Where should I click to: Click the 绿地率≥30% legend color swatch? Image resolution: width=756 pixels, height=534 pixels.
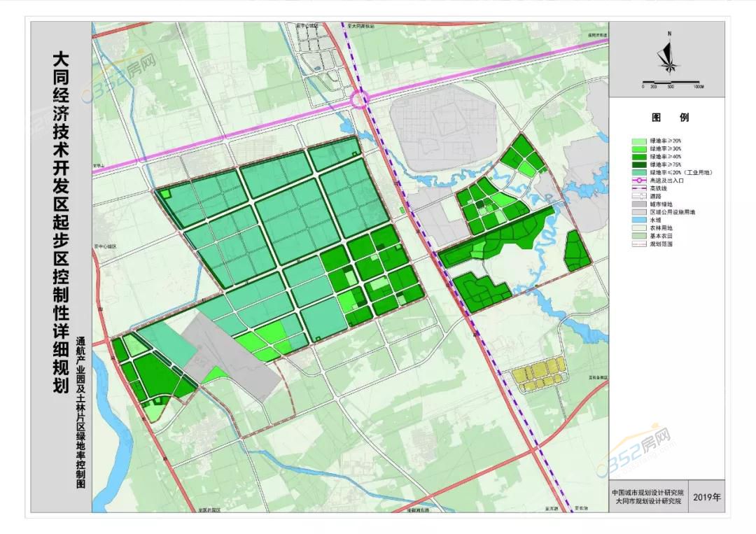[638, 149]
